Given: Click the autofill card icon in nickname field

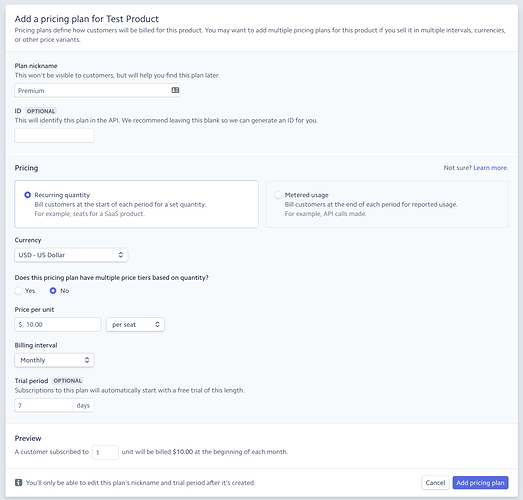Looking at the screenshot, I should click(x=175, y=90).
